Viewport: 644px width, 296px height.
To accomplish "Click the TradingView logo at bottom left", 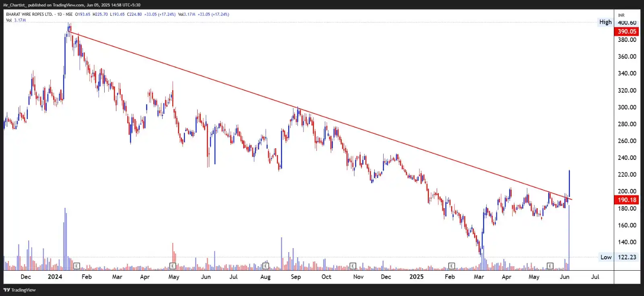I will click(19, 290).
